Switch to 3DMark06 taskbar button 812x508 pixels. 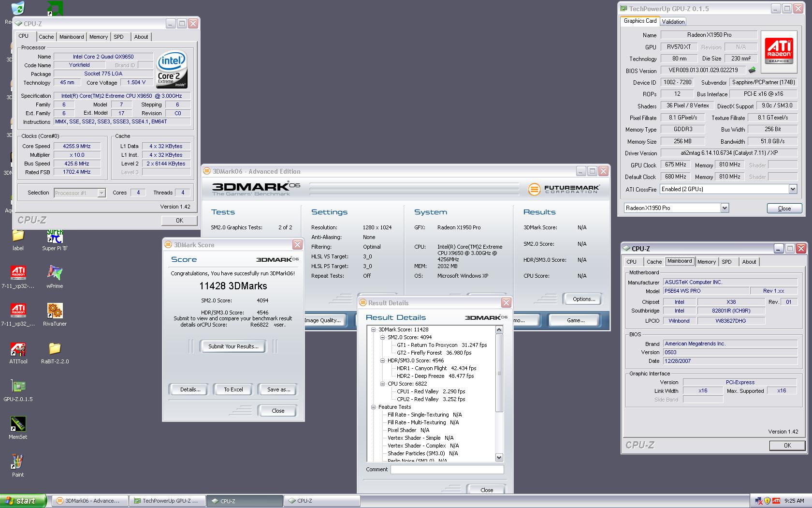click(90, 501)
